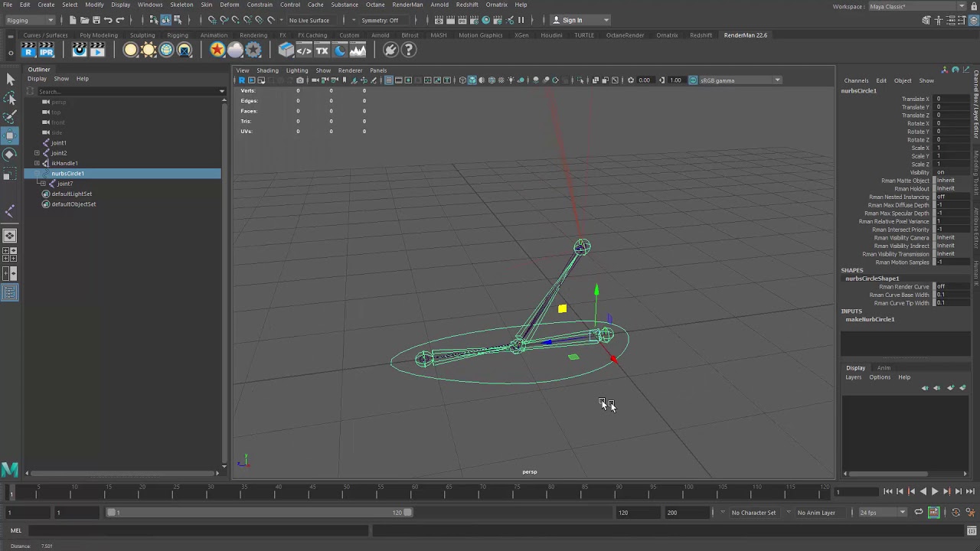
Task: Open RenderMan help question-mark icon
Action: click(409, 51)
